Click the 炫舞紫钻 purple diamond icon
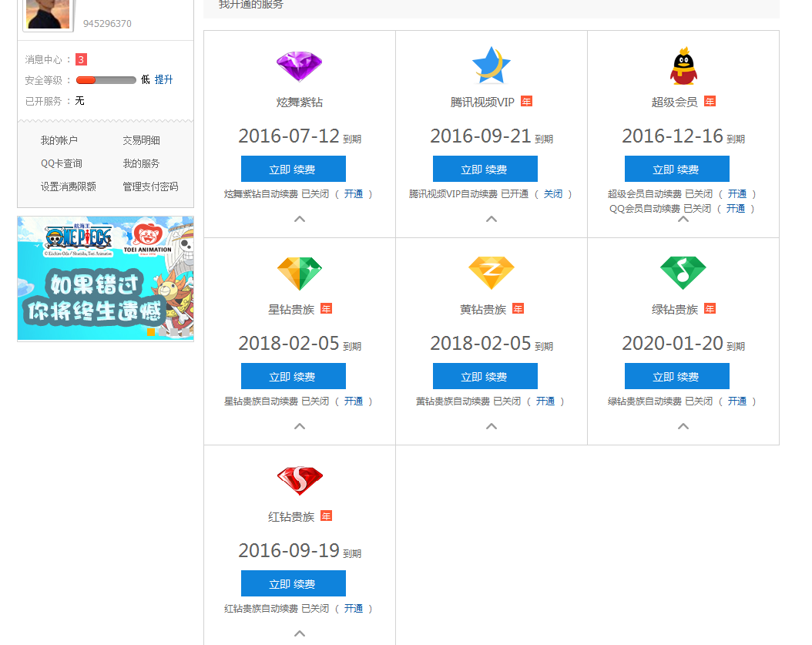Screen dimensions: 812x645 pyautogui.click(x=299, y=68)
